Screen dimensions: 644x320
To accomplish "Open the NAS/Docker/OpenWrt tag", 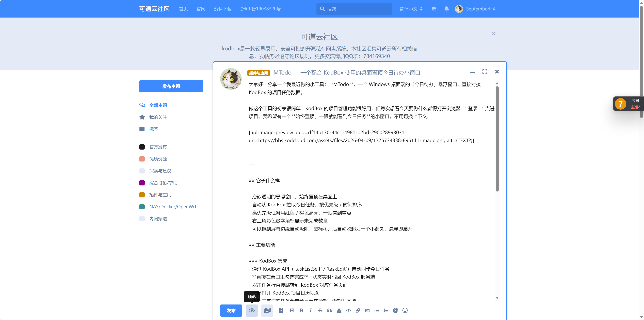I will click(x=173, y=207).
